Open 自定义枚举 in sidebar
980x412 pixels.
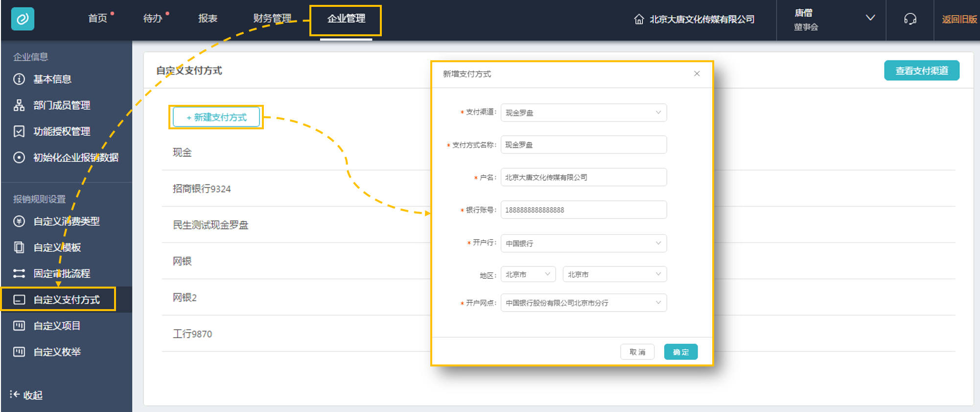pos(57,352)
